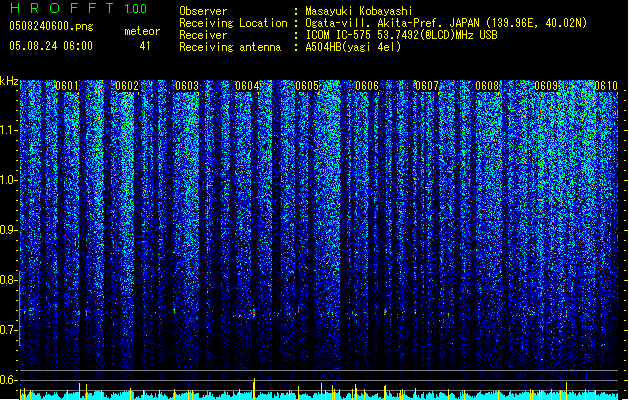This screenshot has width=629, height=400.
Task: Click the observer name Masayuki Kobayashi
Action: [359, 11]
